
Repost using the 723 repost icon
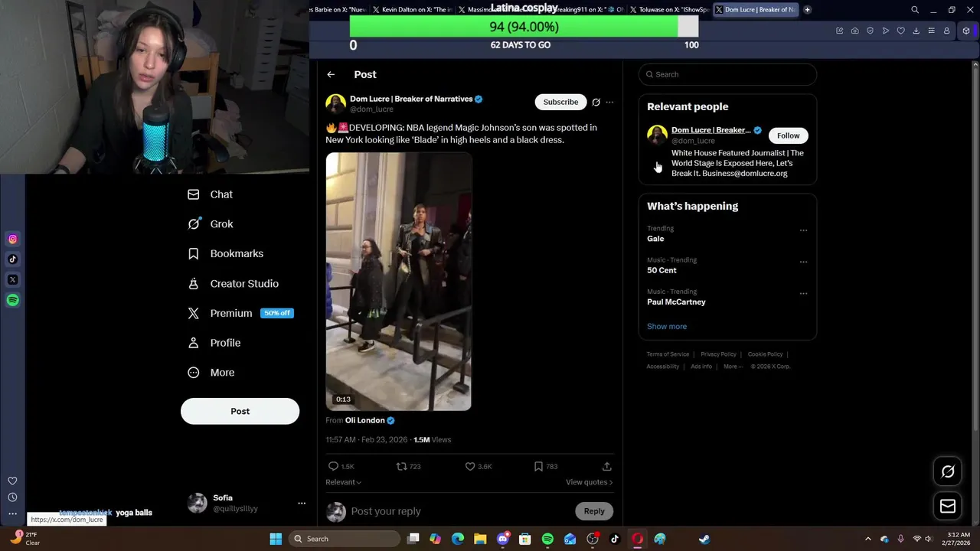pyautogui.click(x=401, y=466)
